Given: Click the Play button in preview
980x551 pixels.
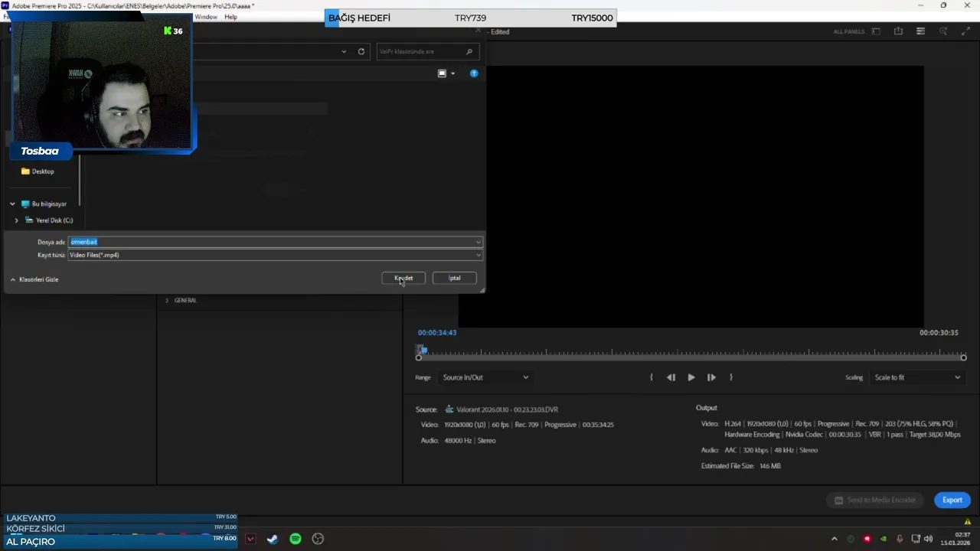Looking at the screenshot, I should [x=691, y=377].
